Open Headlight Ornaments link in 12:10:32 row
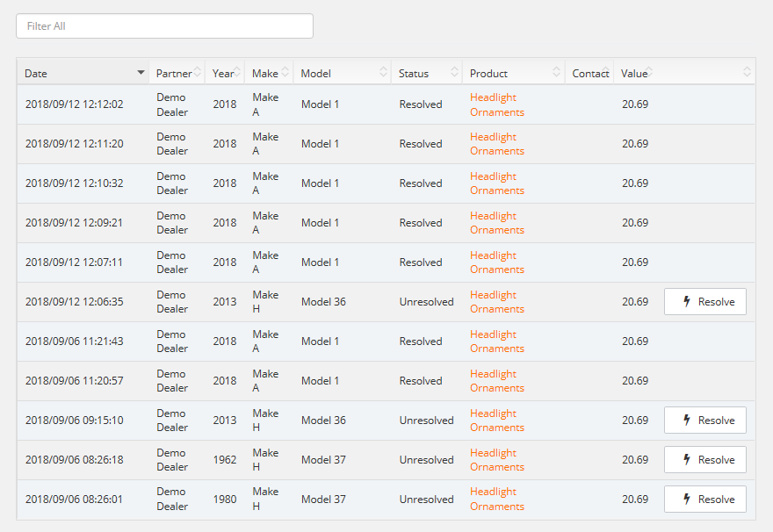The width and height of the screenshot is (773, 532). pos(497,183)
